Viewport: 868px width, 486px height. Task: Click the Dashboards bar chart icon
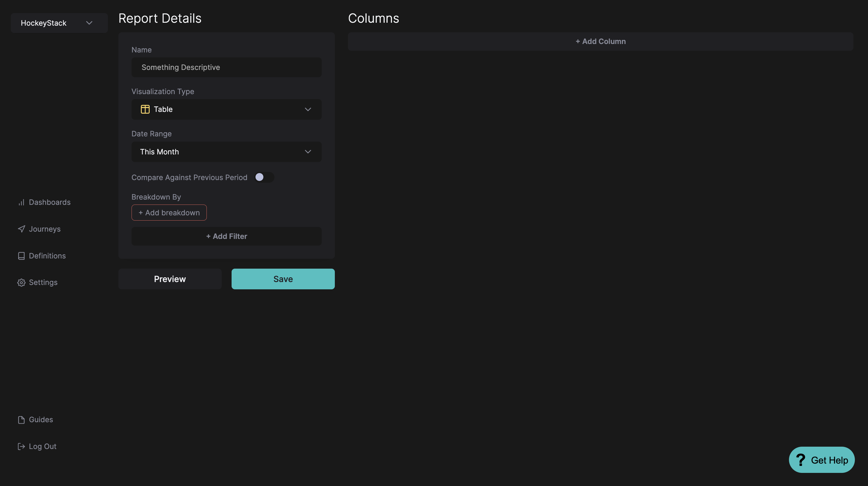tap(21, 202)
